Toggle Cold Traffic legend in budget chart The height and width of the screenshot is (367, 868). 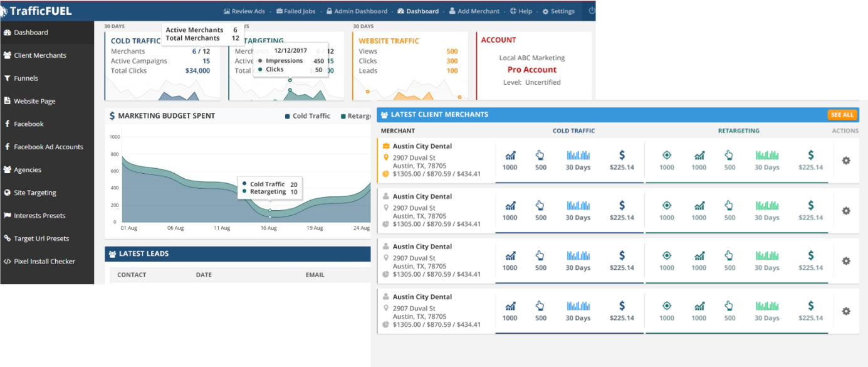[x=307, y=116]
